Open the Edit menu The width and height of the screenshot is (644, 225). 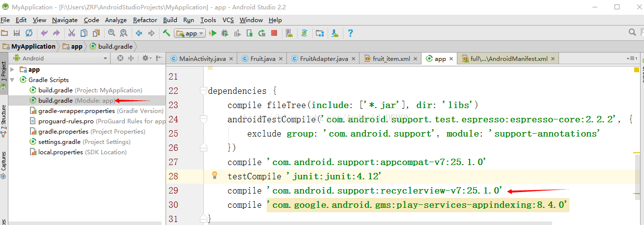[21, 20]
